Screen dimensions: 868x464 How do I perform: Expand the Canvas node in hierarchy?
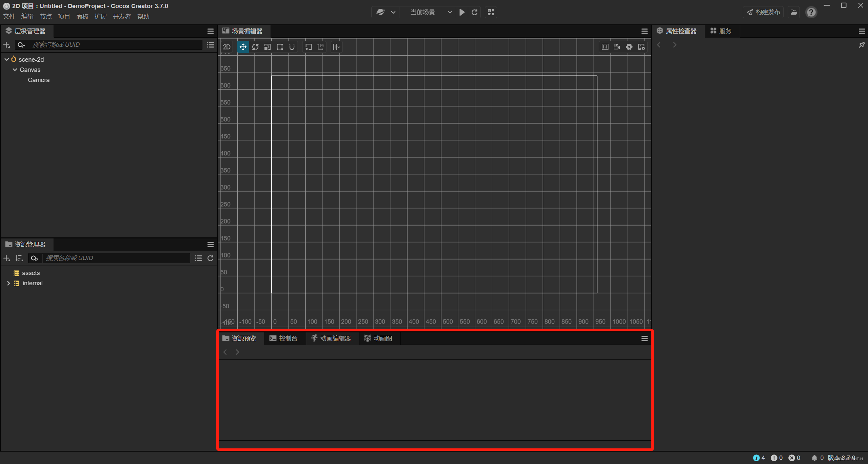tap(14, 70)
